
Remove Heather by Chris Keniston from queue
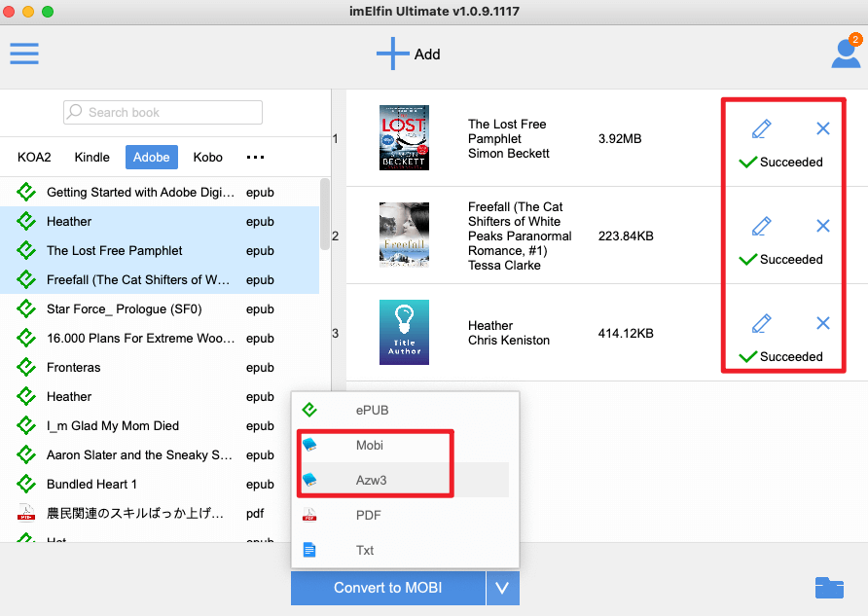(823, 323)
